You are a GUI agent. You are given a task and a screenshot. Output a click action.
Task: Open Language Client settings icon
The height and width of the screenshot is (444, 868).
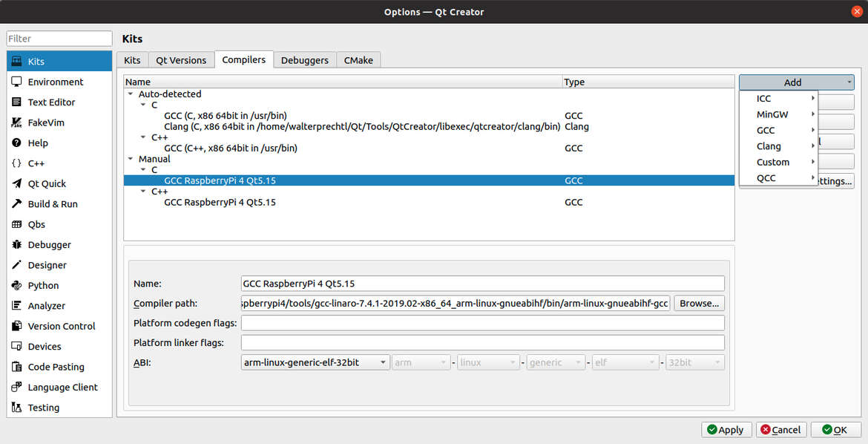click(16, 387)
